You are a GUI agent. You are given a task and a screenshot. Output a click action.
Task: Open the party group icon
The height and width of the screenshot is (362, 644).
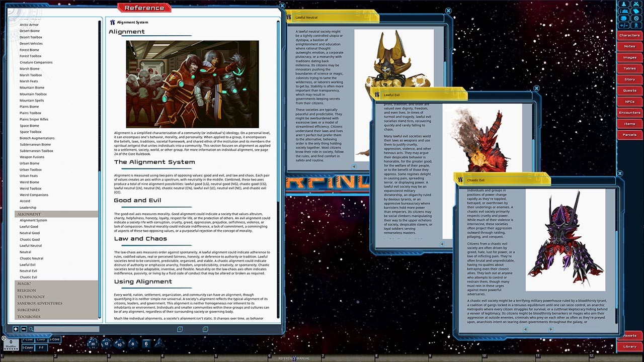pyautogui.click(x=624, y=11)
